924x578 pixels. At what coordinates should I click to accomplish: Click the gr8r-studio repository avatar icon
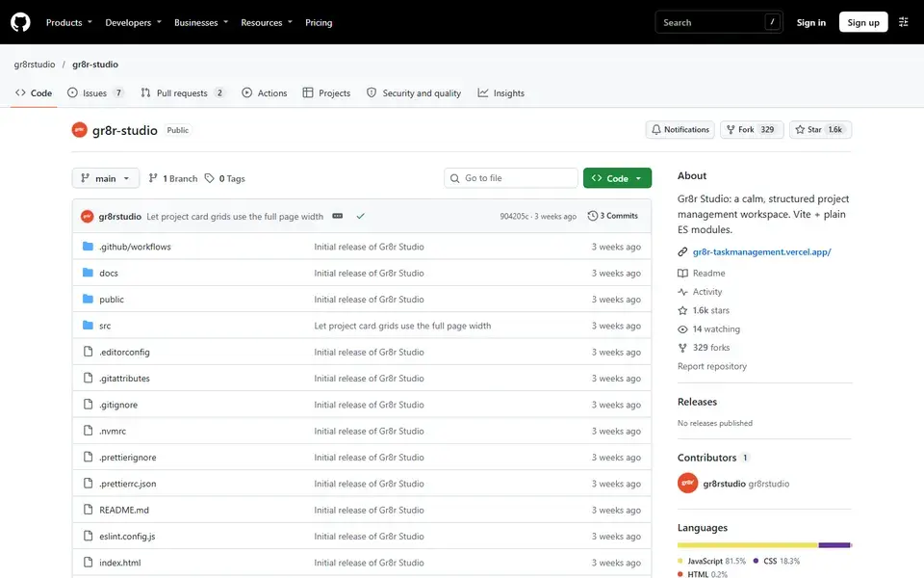pos(80,130)
